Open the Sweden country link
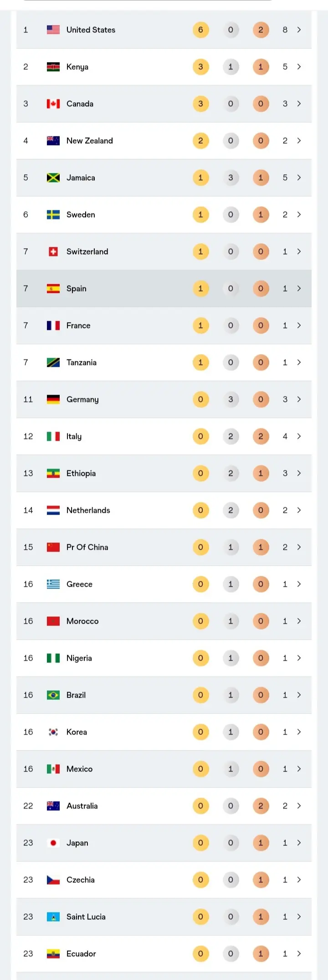The image size is (328, 980). (x=81, y=214)
